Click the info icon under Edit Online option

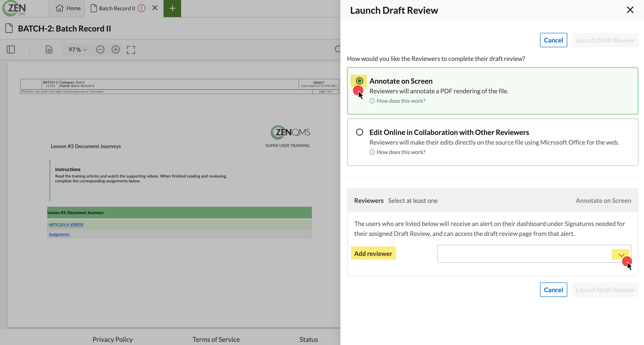[x=372, y=152]
